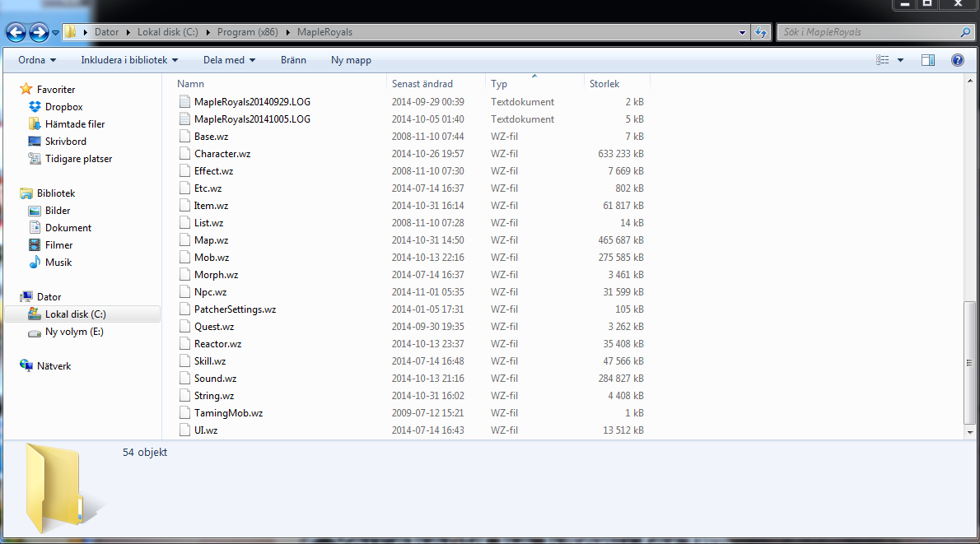
Task: Expand breadcrumb arrow after Lokal disk (C:)
Action: (208, 32)
